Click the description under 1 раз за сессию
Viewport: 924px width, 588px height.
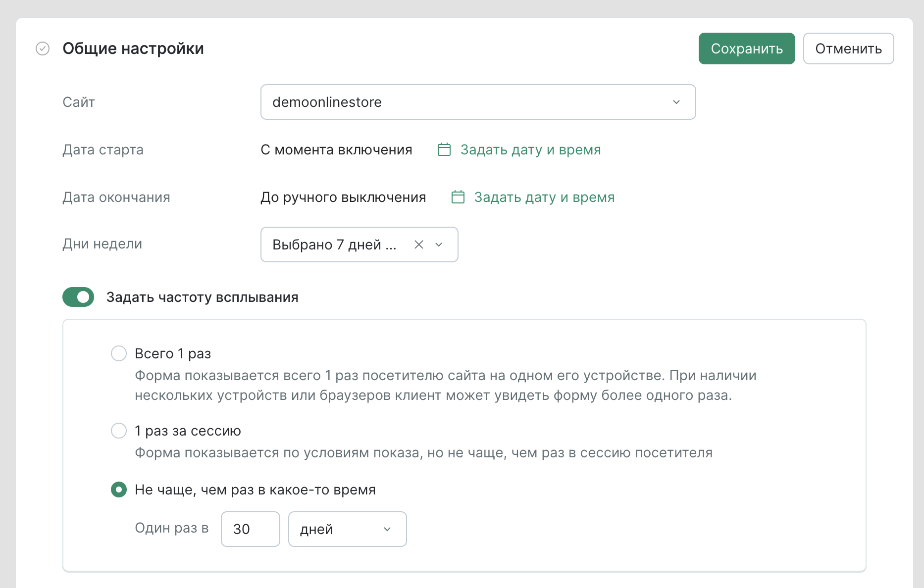424,452
